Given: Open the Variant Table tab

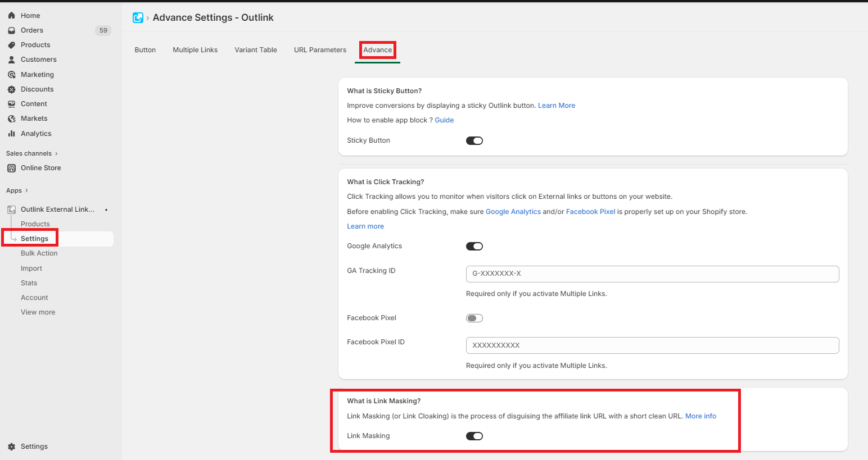Looking at the screenshot, I should pyautogui.click(x=256, y=50).
